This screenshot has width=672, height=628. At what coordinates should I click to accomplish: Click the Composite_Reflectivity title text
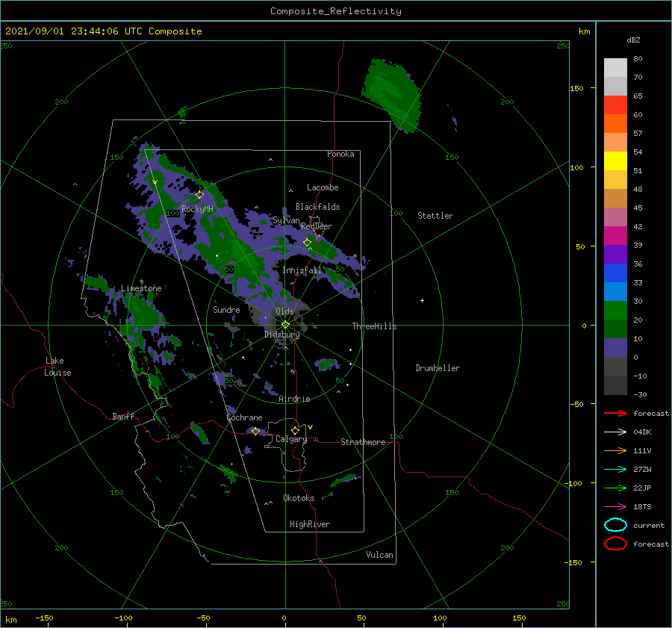pyautogui.click(x=335, y=11)
